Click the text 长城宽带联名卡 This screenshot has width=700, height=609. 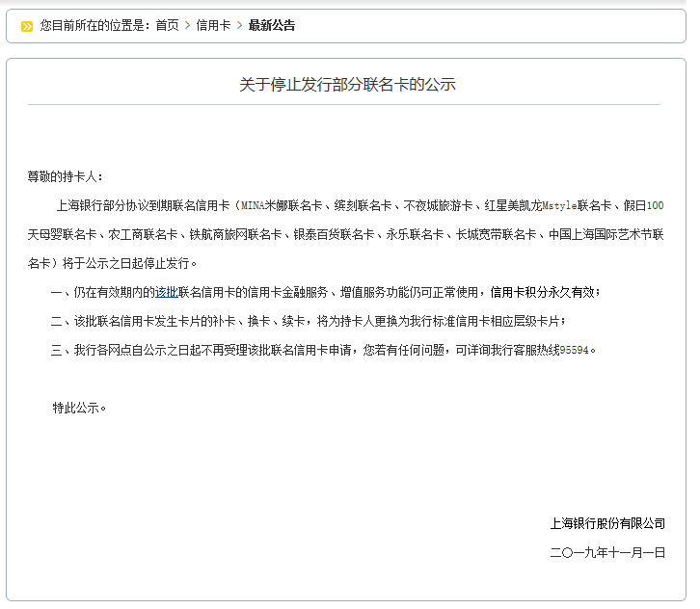coord(496,235)
